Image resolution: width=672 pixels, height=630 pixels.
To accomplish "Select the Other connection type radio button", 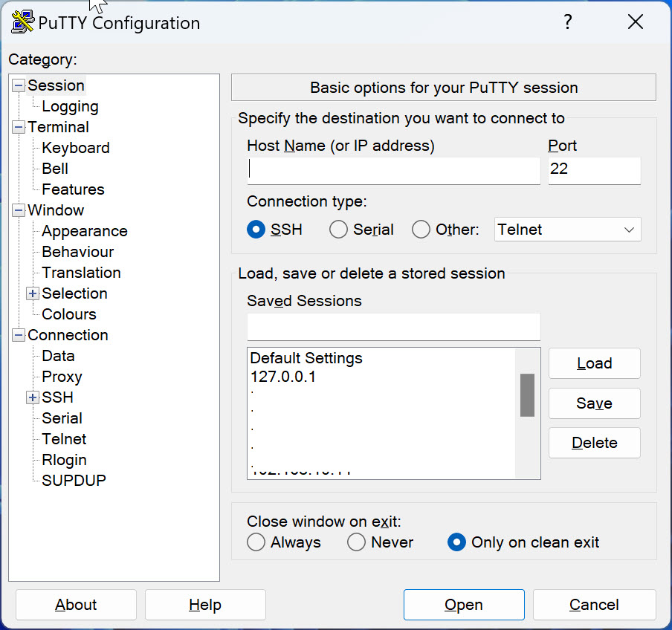I will [x=421, y=230].
